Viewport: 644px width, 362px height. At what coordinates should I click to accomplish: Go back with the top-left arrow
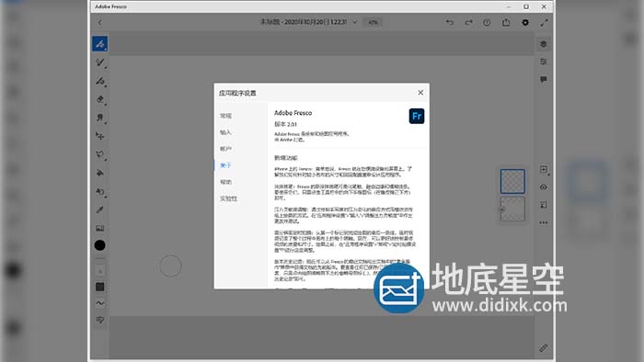(99, 23)
